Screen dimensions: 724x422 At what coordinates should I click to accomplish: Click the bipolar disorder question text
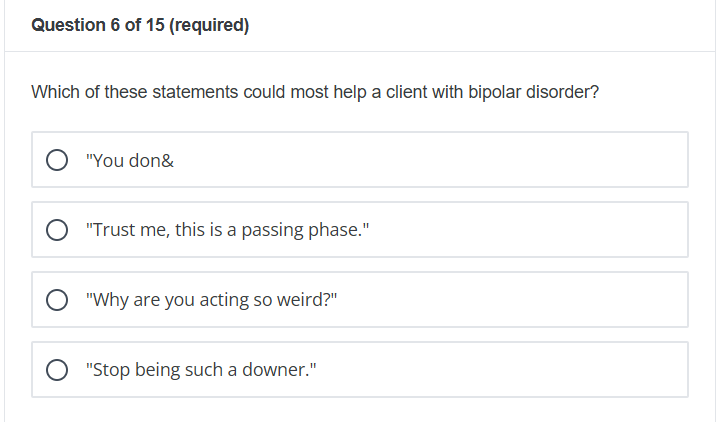tap(315, 92)
